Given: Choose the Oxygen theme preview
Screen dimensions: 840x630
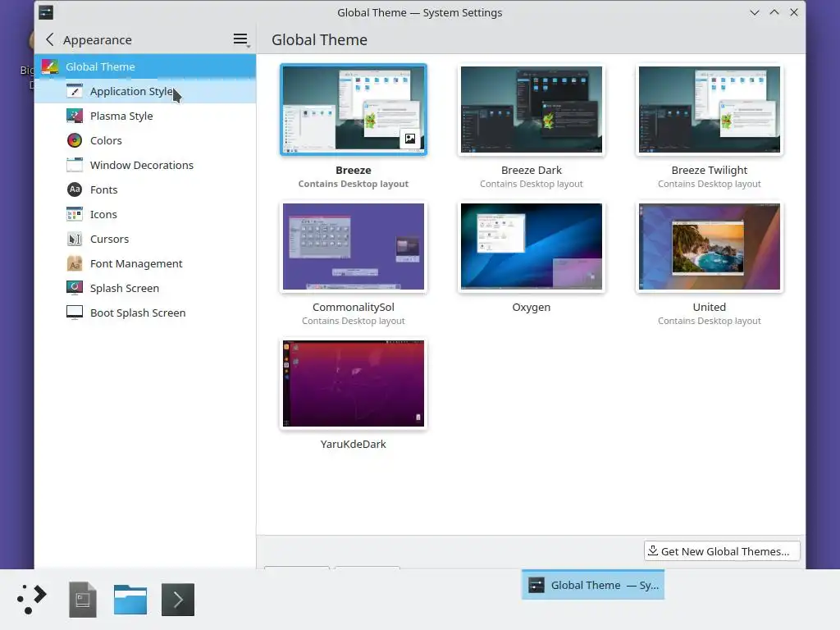Looking at the screenshot, I should point(532,246).
